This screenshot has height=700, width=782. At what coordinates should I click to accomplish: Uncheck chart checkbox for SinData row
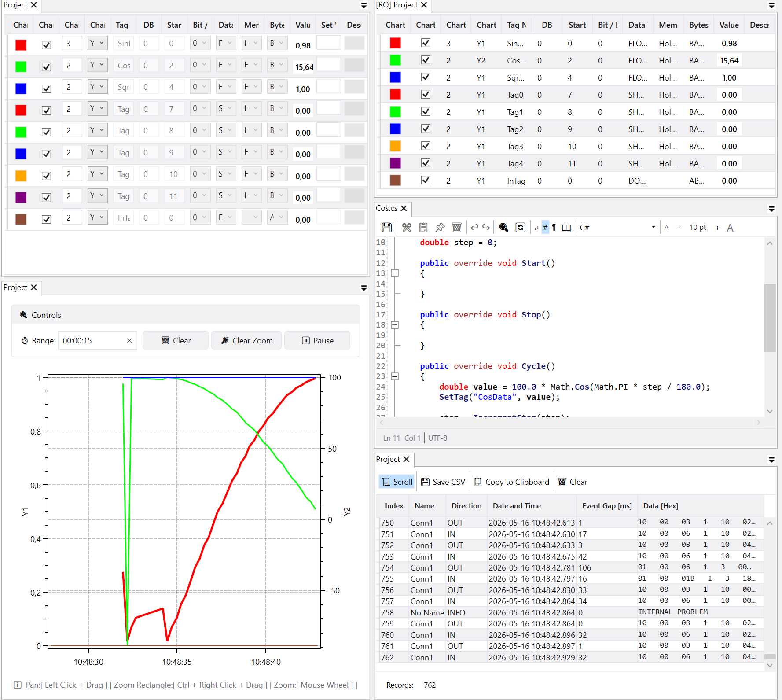46,45
